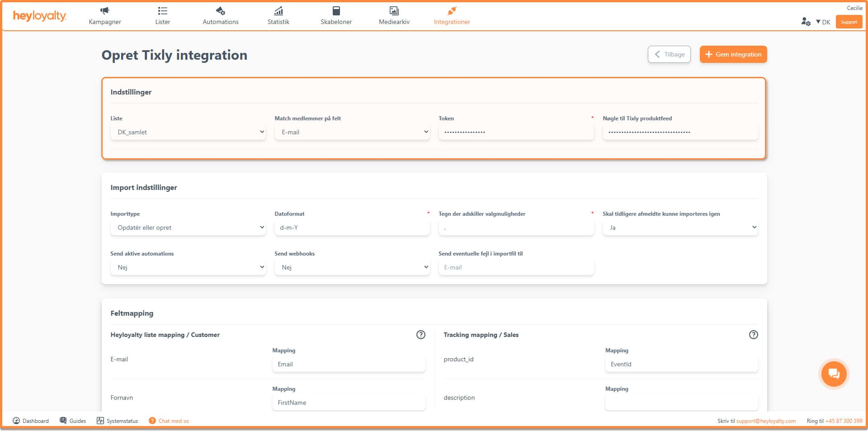Go to the Integrationer tab
The height and width of the screenshot is (431, 868).
[452, 16]
